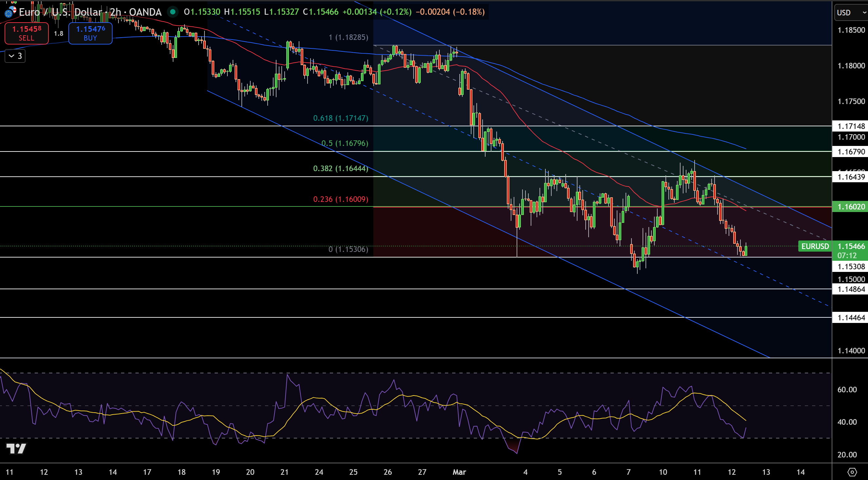Click the Mar label on time axis
Screen dimensions: 868x480
[459, 472]
